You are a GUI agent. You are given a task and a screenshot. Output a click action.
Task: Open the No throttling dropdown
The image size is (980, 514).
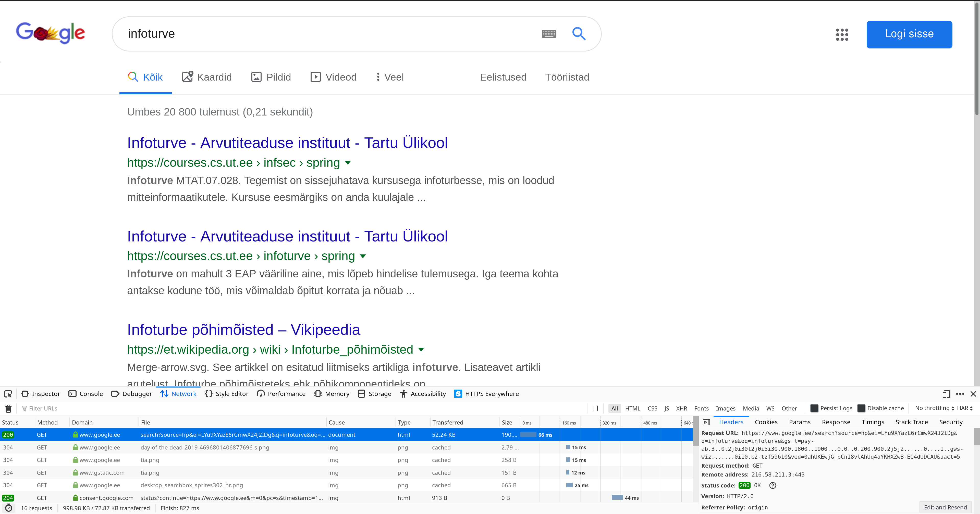point(934,408)
